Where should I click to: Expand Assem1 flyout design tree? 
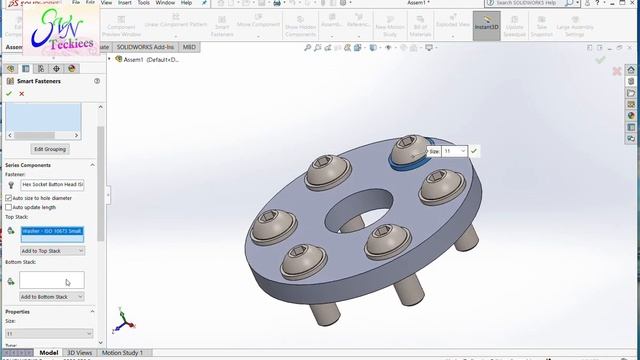click(109, 59)
